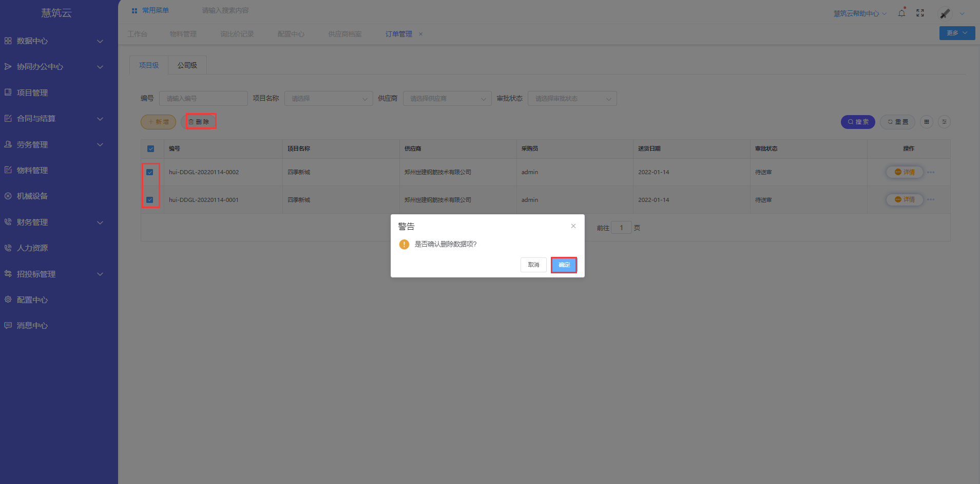980x484 pixels.
Task: Open the 询比价记录 tab
Action: click(237, 34)
